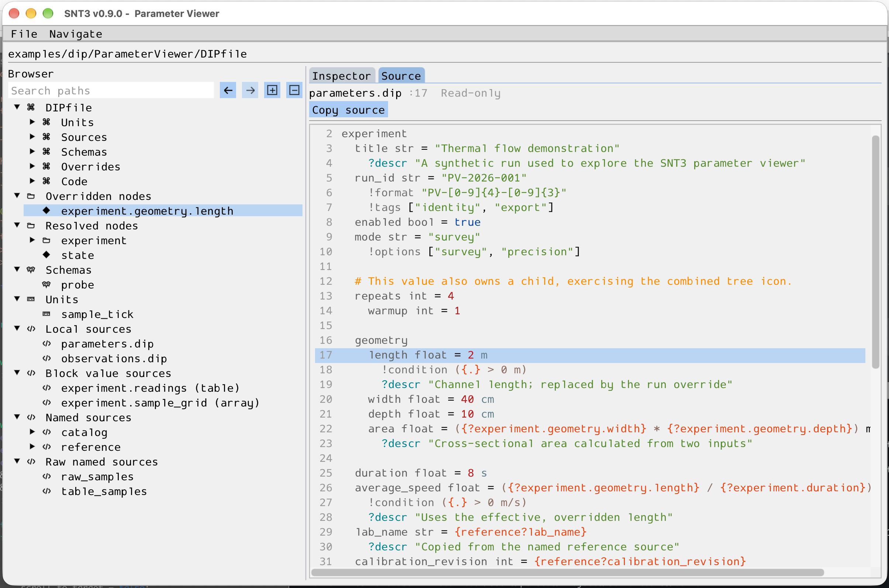Click the collapse-all minus box icon
Screen dimensions: 889x588
(x=294, y=90)
